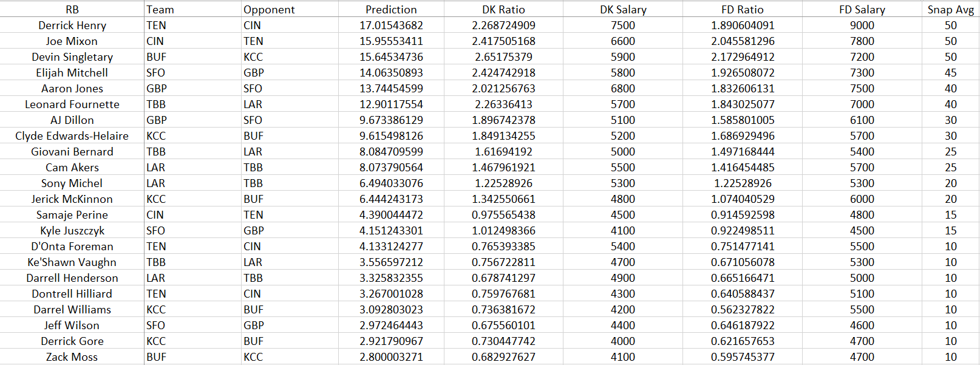Click the Kyle Juszczyk cell

pos(72,230)
